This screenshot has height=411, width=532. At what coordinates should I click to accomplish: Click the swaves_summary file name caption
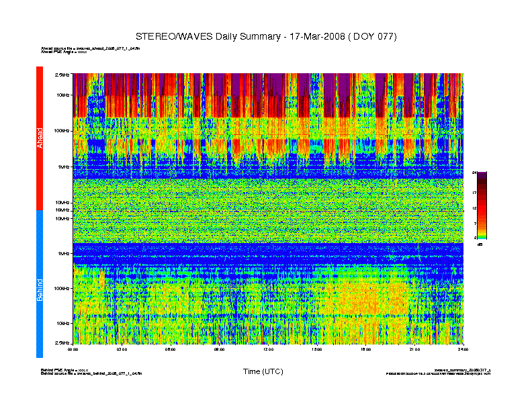[462, 370]
